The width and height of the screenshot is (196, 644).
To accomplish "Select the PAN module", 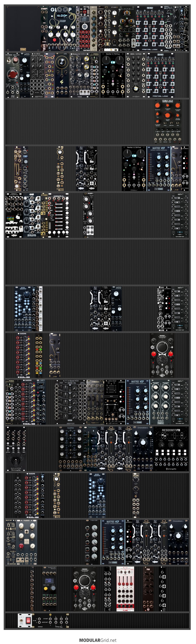I will (x=148, y=589).
